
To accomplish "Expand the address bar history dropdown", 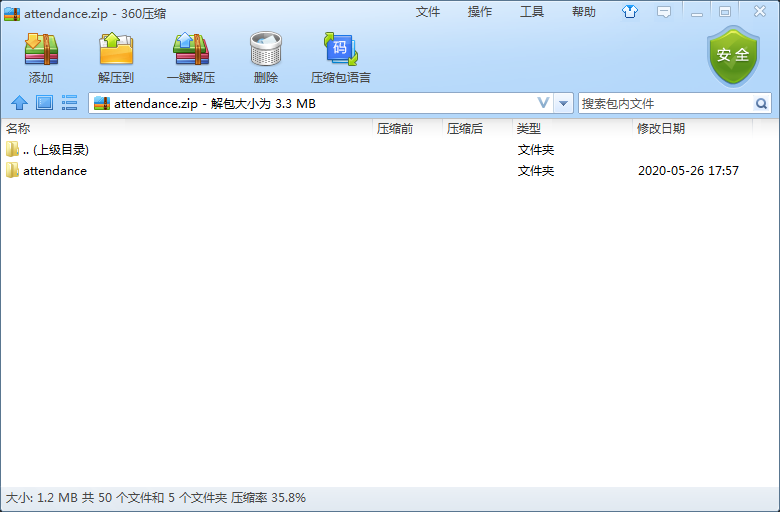I will click(563, 103).
